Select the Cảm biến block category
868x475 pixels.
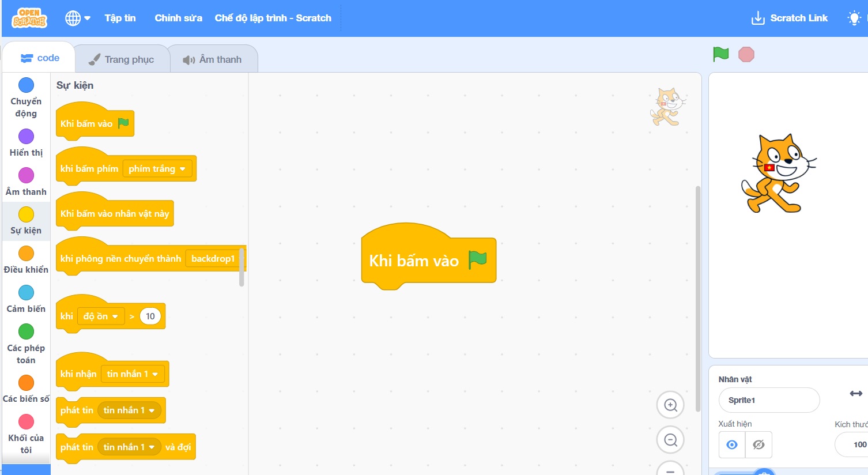click(26, 300)
